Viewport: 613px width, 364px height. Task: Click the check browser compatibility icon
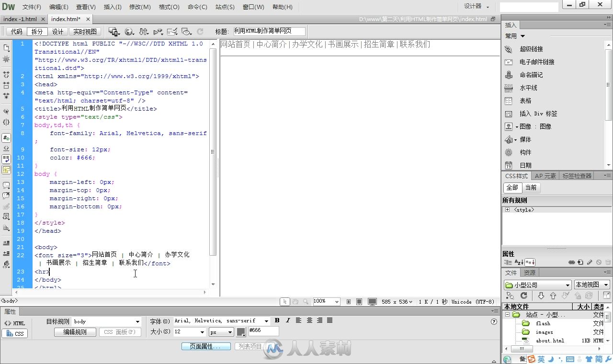point(172,32)
